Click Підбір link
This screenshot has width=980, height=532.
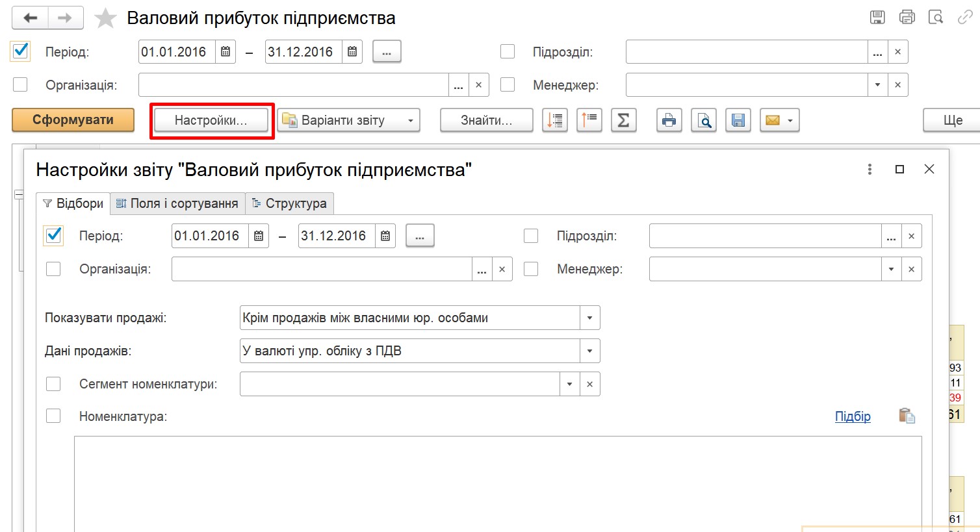[x=853, y=416]
